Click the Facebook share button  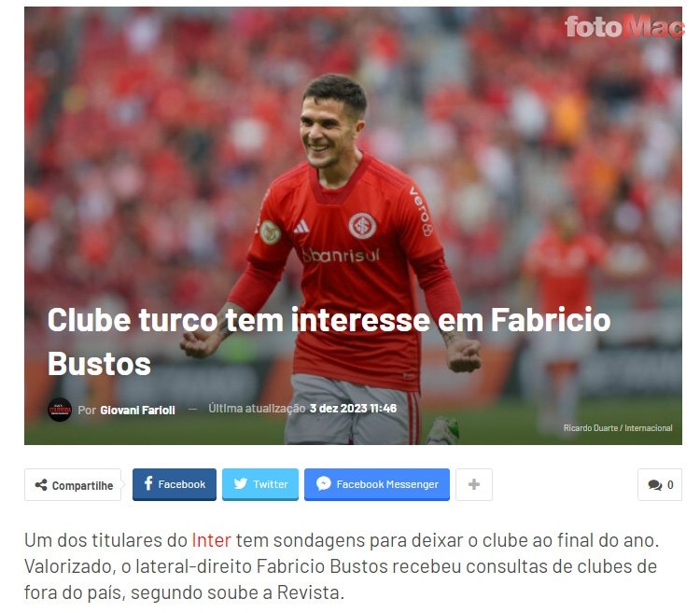pos(175,484)
